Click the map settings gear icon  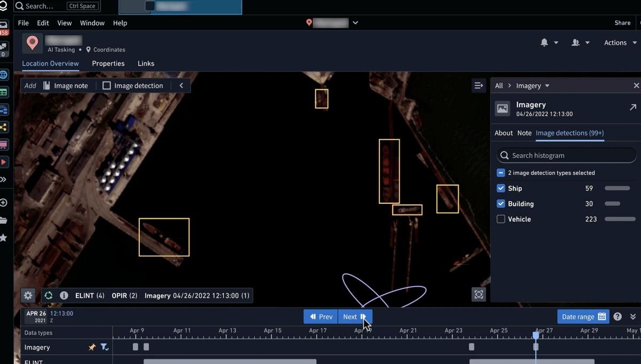28,295
